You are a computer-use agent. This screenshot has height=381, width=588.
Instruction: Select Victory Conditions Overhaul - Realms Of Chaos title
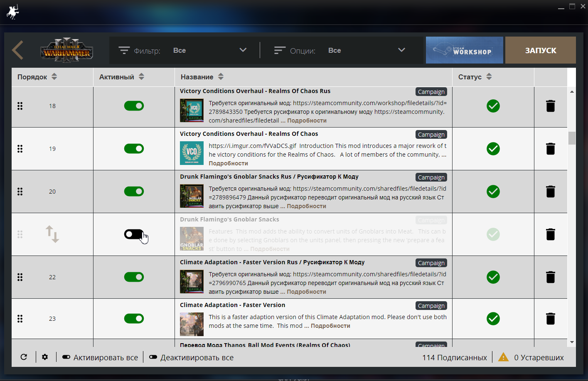249,134
